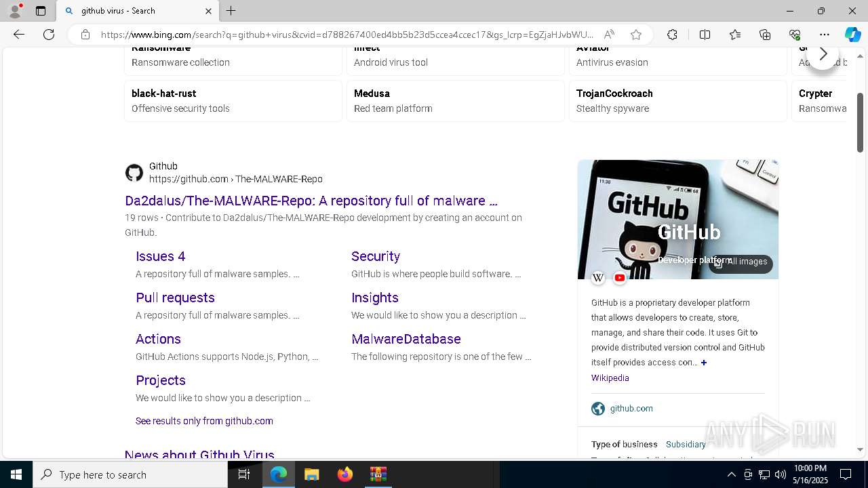Open the Browser essentials heart icon
The image size is (868, 488).
pos(795,35)
